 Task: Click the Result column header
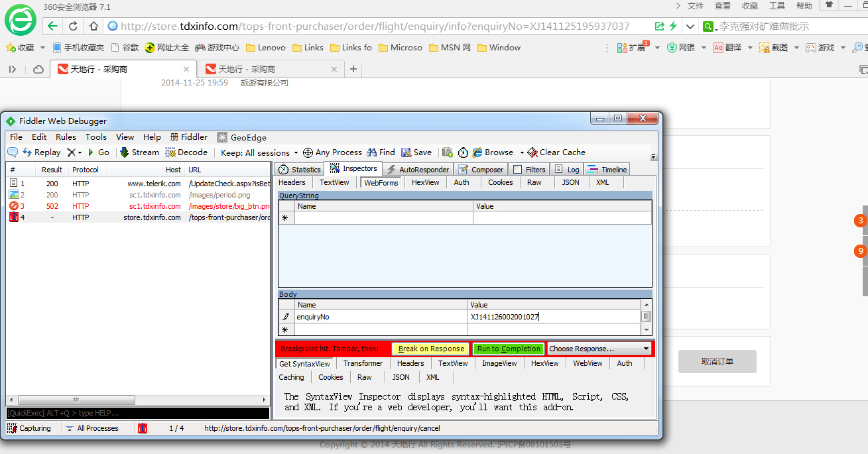[52, 170]
